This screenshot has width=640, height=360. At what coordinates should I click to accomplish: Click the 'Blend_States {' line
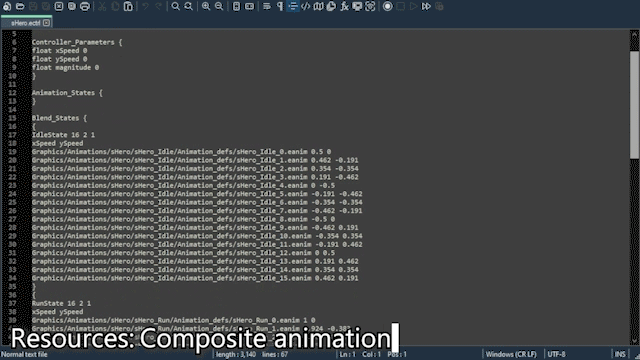[60, 118]
